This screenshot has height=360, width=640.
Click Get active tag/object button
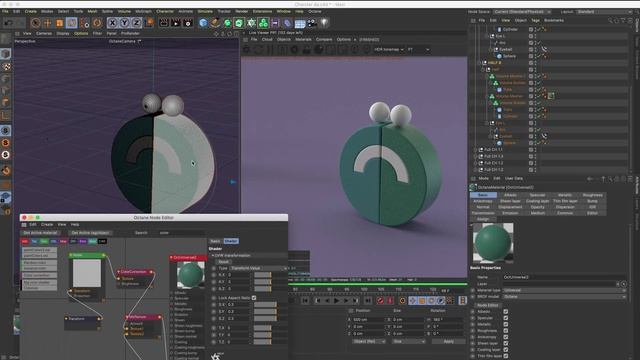click(90, 233)
